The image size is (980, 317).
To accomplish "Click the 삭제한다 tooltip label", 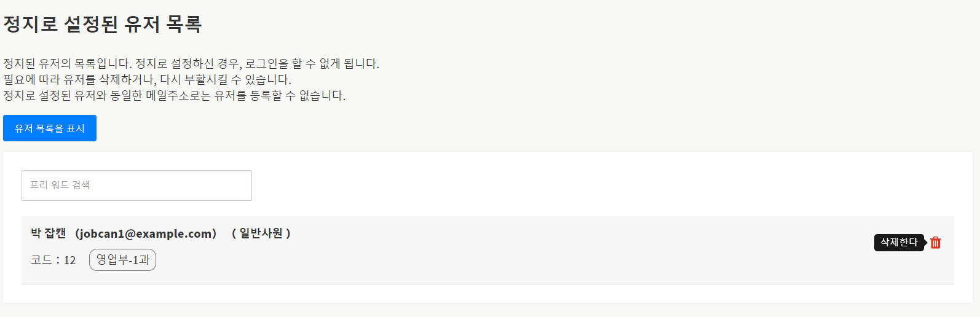I will pos(898,243).
